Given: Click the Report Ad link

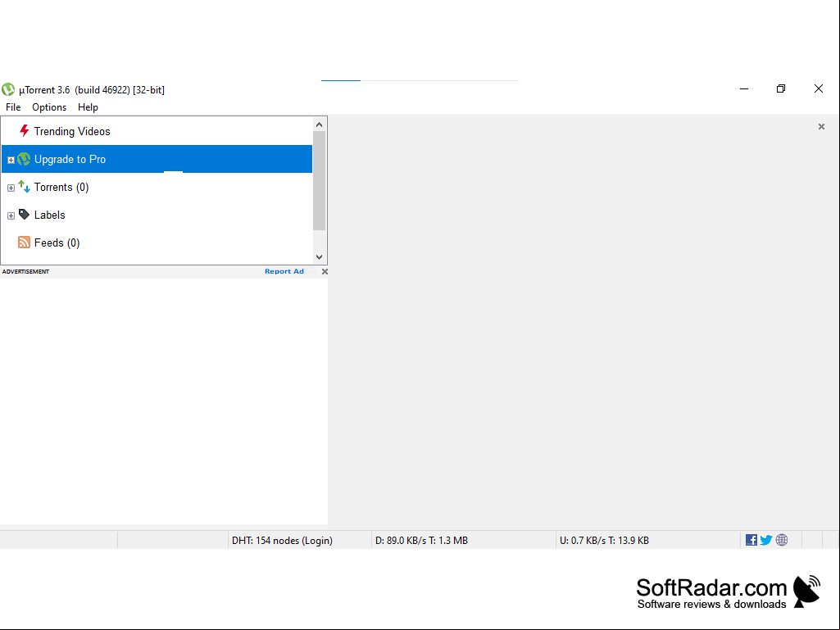Looking at the screenshot, I should tap(284, 272).
